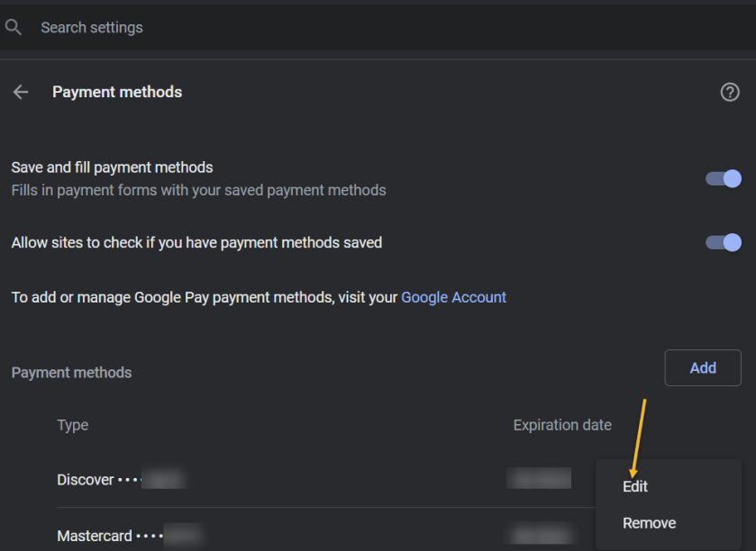Viewport: 756px width, 551px height.
Task: Open the payment methods help icon
Action: pyautogui.click(x=730, y=92)
